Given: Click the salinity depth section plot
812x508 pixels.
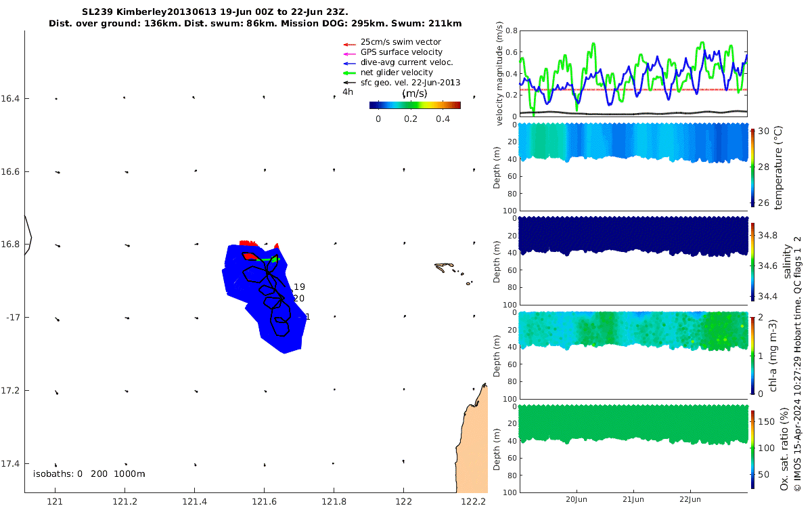Looking at the screenshot, I should 633,261.
